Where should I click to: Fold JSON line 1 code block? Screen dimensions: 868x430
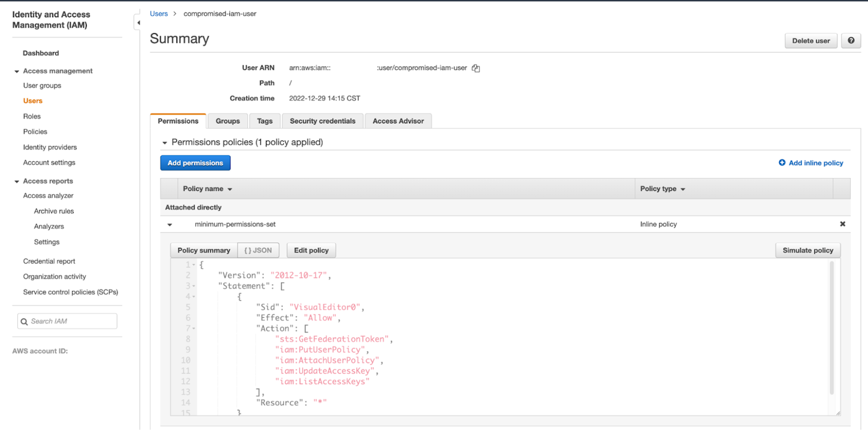point(194,265)
